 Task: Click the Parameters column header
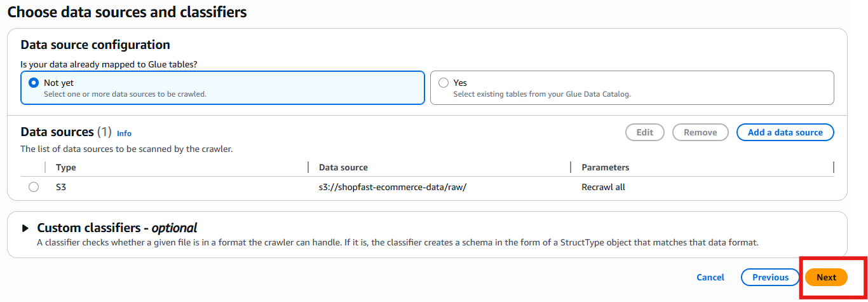click(x=605, y=167)
